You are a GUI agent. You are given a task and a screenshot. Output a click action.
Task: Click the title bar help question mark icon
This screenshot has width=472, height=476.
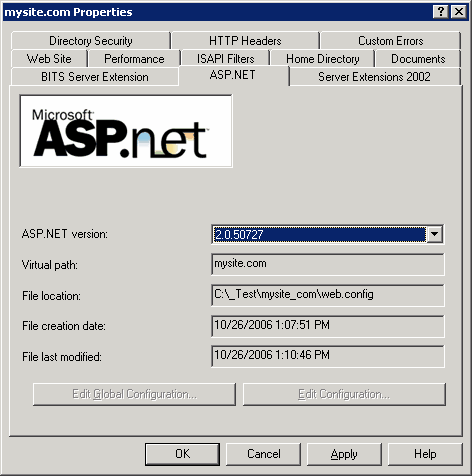440,12
